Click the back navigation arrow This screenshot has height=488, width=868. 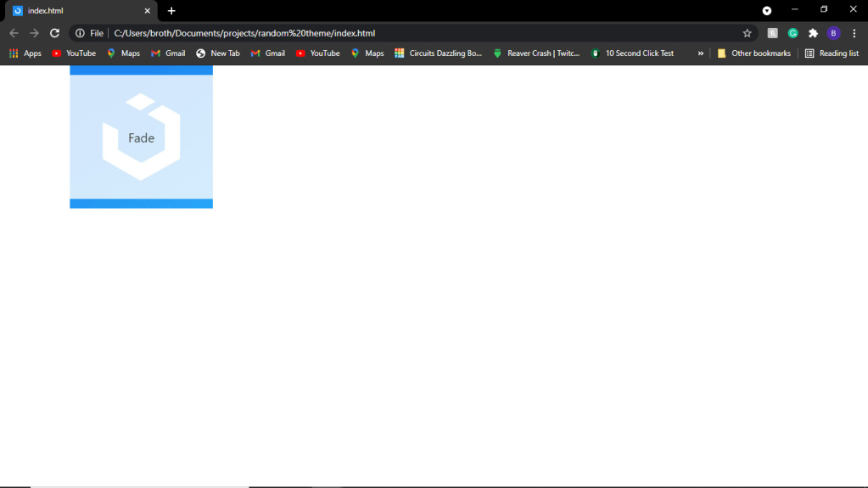(x=14, y=33)
